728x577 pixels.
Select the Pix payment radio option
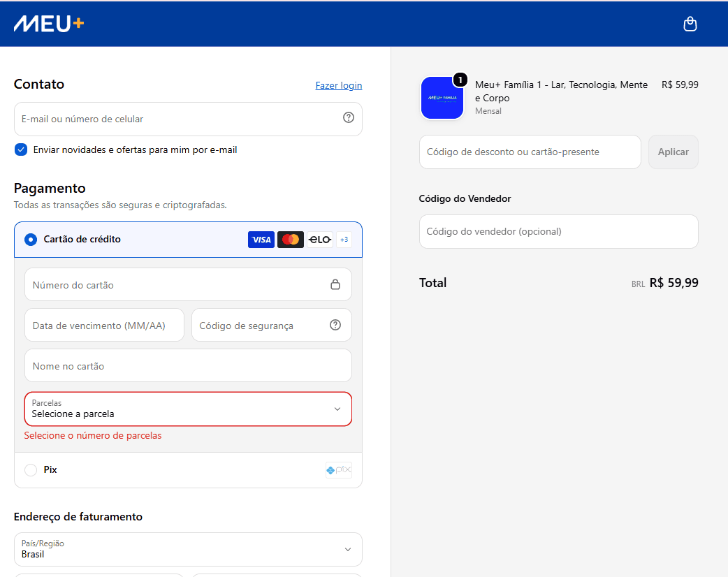point(31,469)
